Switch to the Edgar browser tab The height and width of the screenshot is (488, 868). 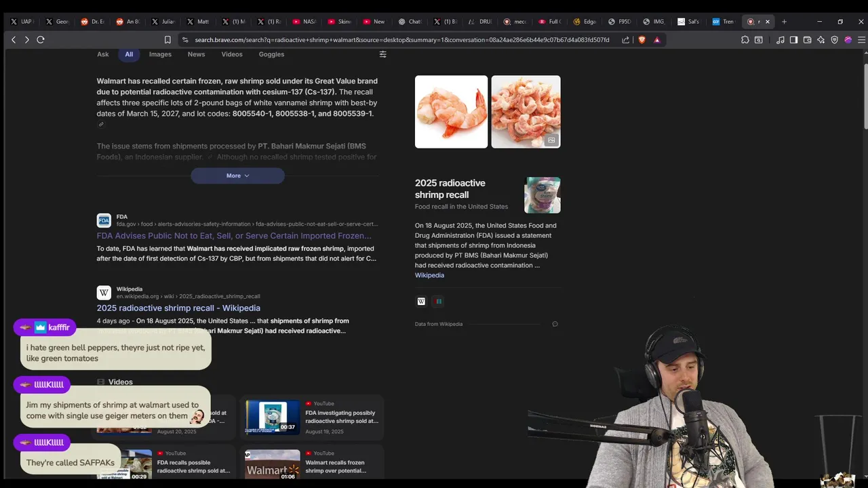pos(586,22)
